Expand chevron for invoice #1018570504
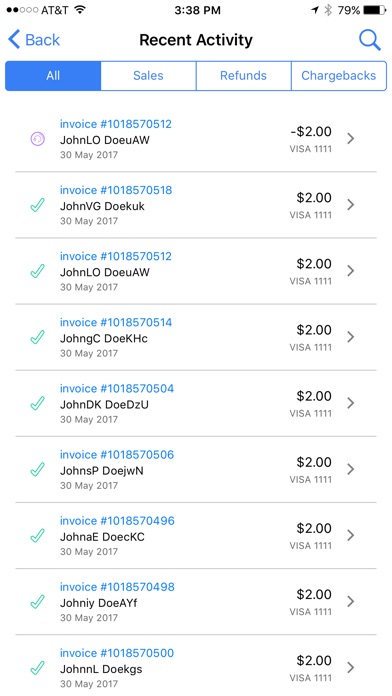Screen dimensions: 392x696 click(351, 403)
